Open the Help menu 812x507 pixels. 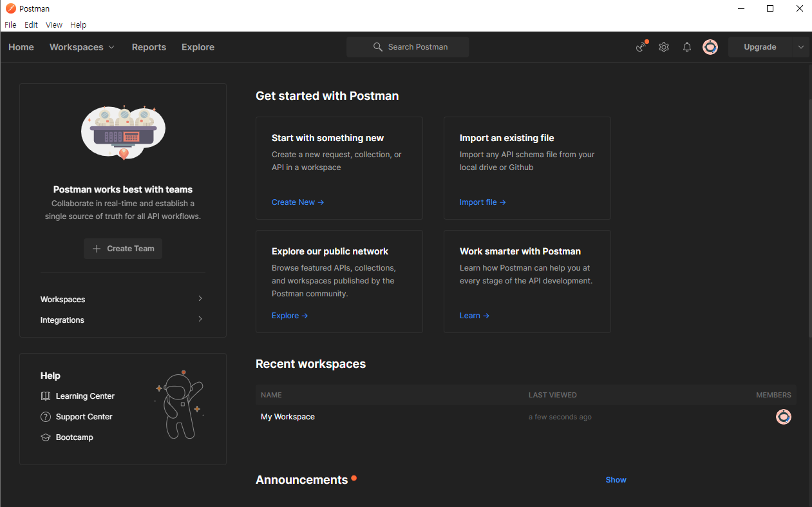78,24
